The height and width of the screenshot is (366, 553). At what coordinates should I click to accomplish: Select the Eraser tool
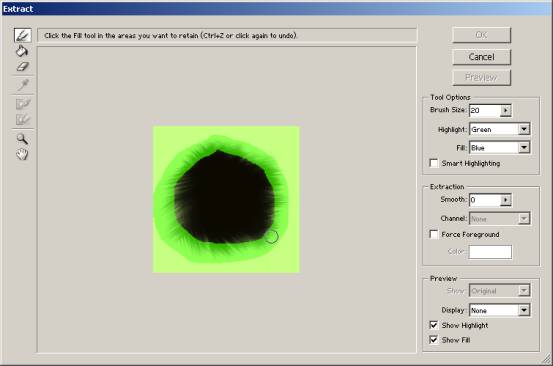click(x=22, y=67)
